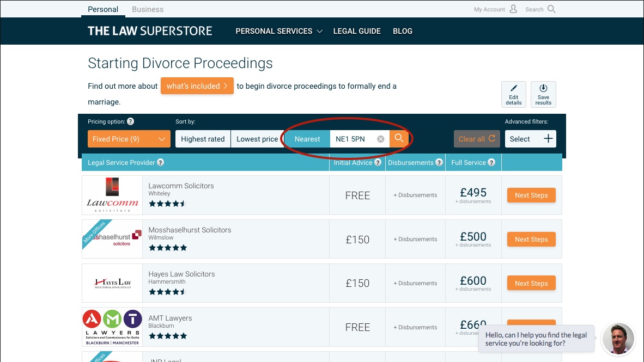Click Next Steps for Lawcomm Solicitors
The image size is (644, 362).
531,195
